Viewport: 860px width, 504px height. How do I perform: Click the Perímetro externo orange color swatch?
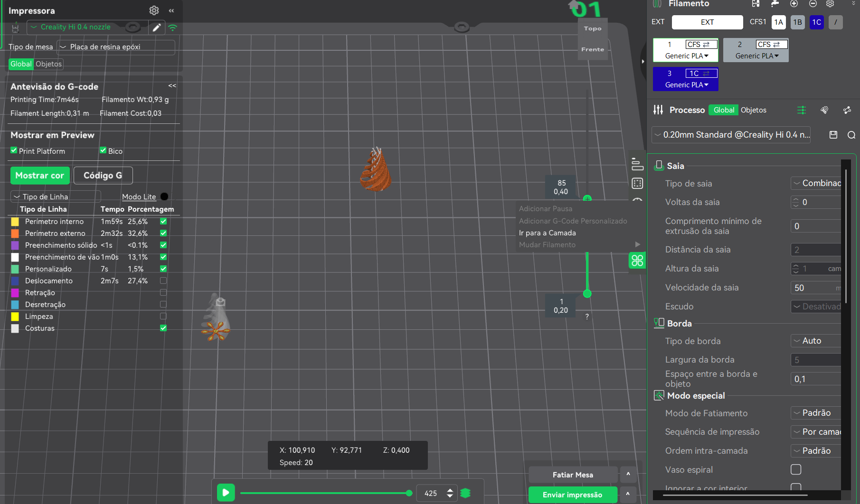tap(15, 233)
